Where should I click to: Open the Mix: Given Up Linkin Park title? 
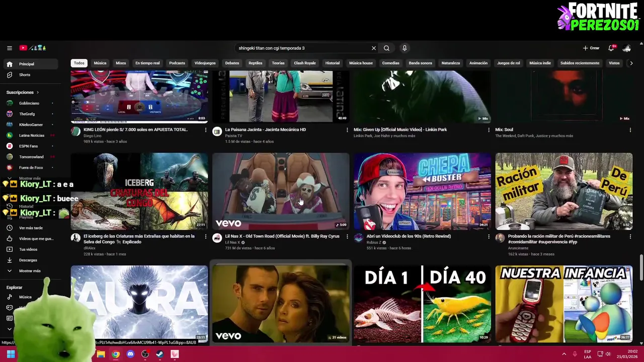[x=400, y=130]
